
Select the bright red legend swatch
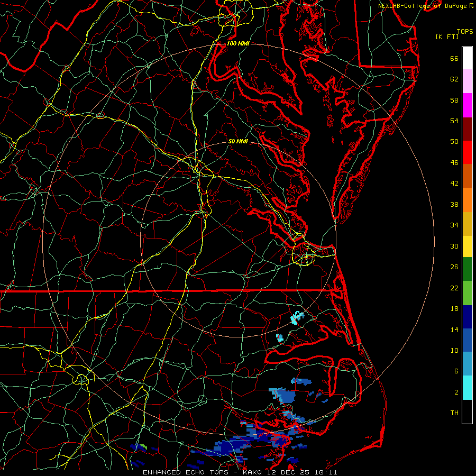(467, 152)
